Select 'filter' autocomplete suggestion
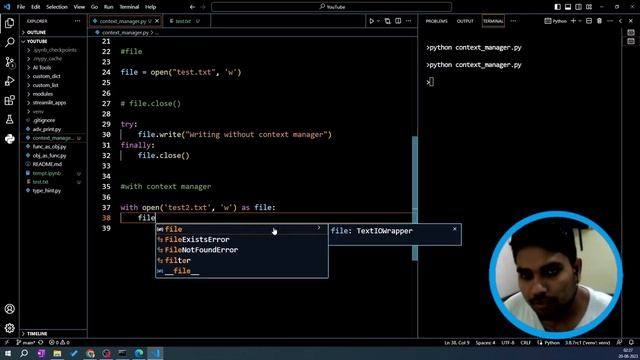 [241, 260]
